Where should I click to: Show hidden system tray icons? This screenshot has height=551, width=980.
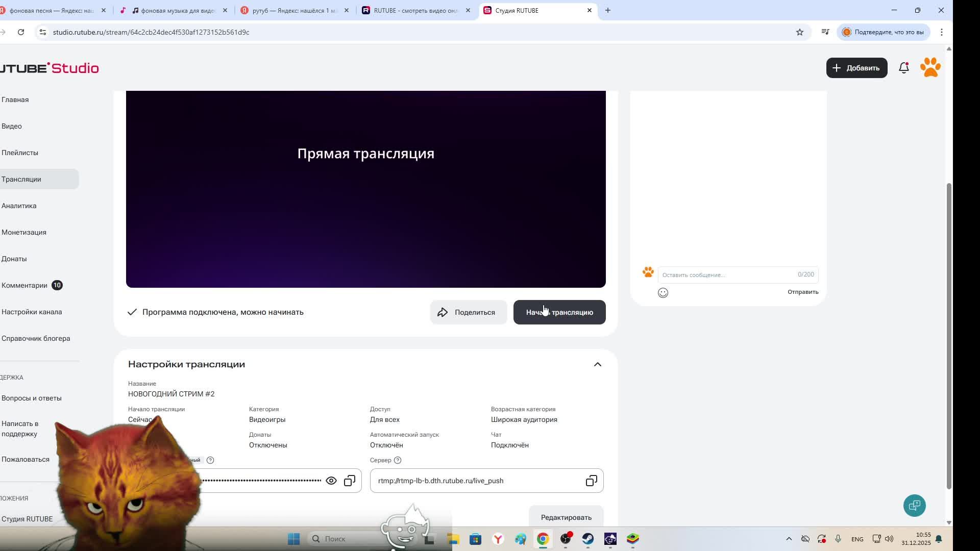pos(789,539)
